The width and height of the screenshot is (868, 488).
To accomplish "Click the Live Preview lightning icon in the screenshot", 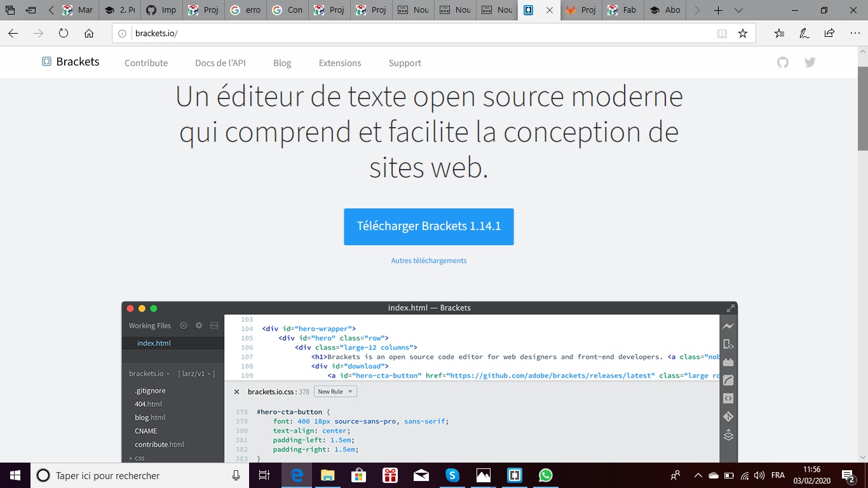I will 728,326.
